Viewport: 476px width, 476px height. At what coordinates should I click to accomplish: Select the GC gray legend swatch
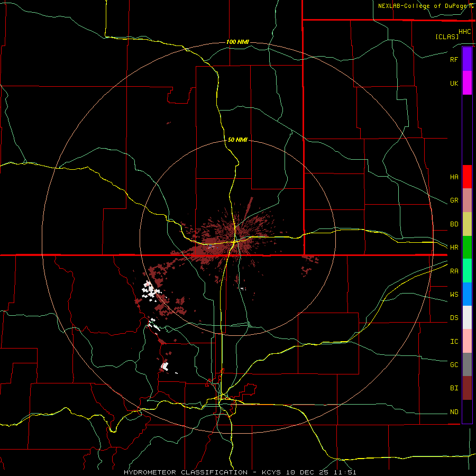click(467, 364)
